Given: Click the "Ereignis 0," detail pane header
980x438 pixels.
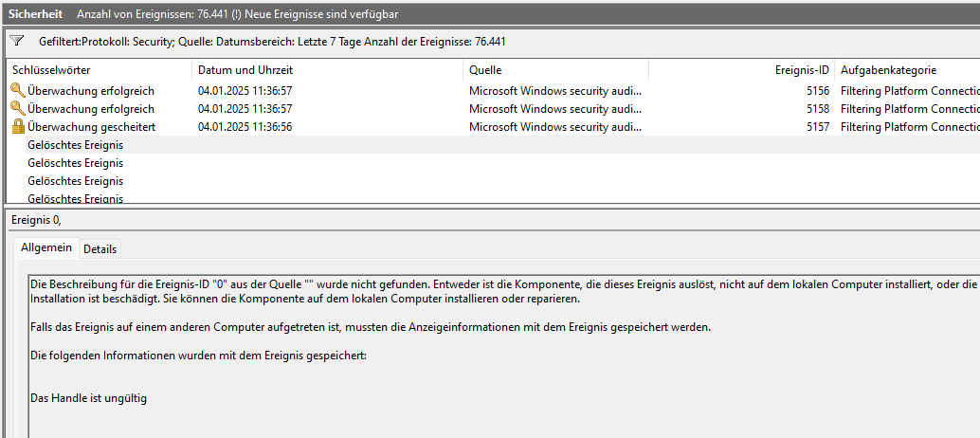Looking at the screenshot, I should (37, 221).
